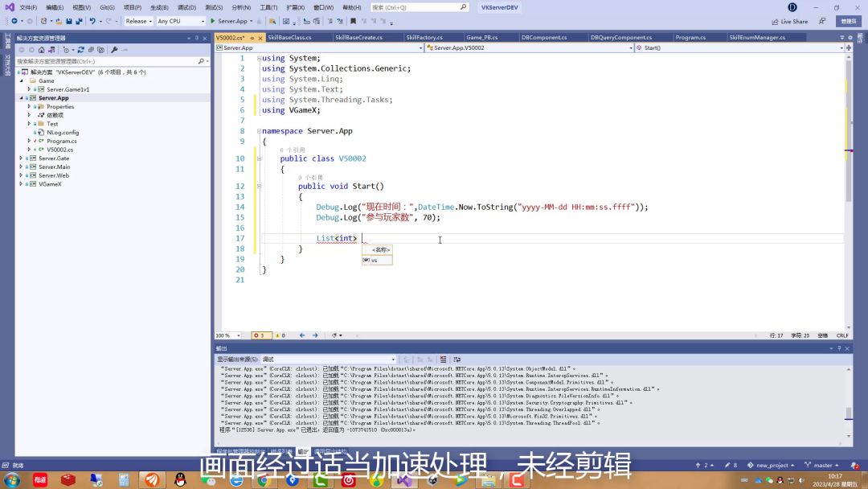Collapse the V50002 class code region

[259, 159]
